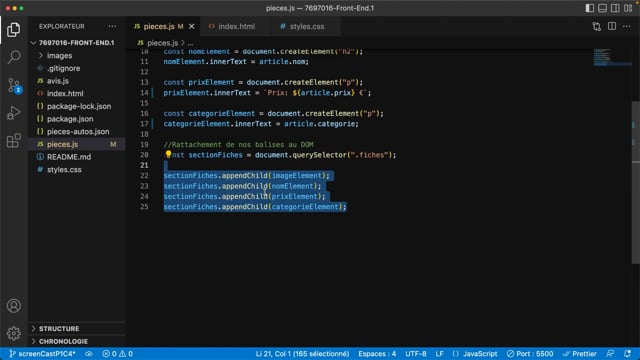Image resolution: width=640 pixels, height=360 pixels.
Task: Open the Accounts menu icon
Action: click(x=13, y=306)
